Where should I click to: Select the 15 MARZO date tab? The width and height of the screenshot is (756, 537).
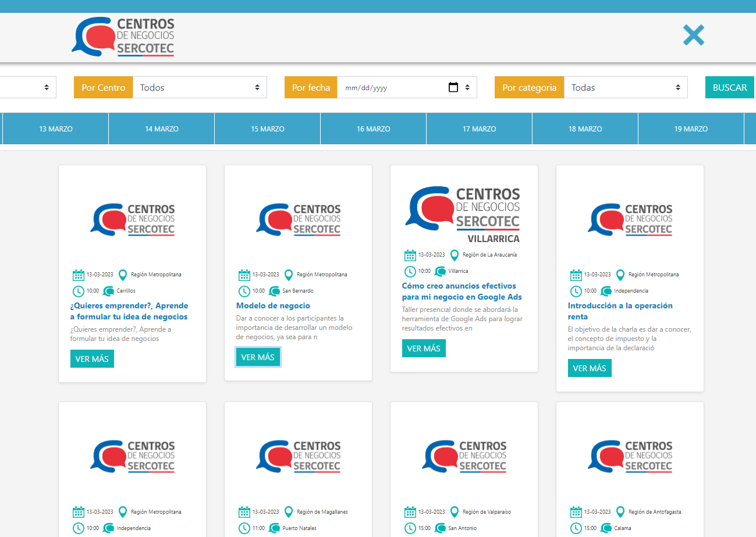point(268,129)
